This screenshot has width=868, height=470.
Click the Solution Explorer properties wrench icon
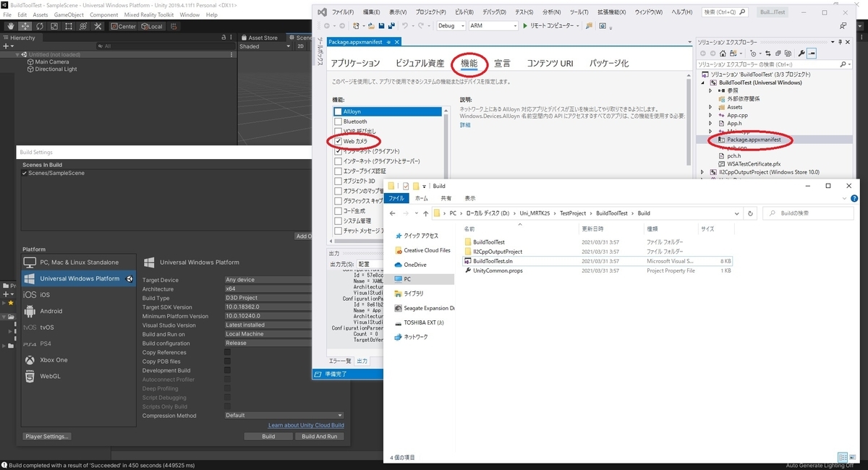pyautogui.click(x=801, y=53)
